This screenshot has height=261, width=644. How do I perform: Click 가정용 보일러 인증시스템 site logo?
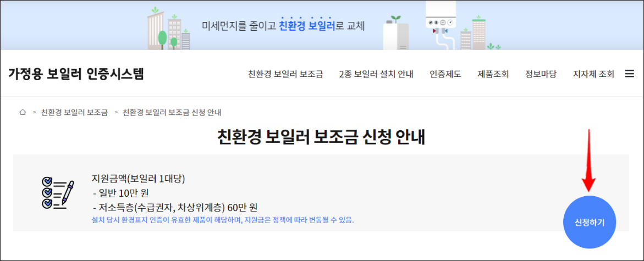(76, 74)
